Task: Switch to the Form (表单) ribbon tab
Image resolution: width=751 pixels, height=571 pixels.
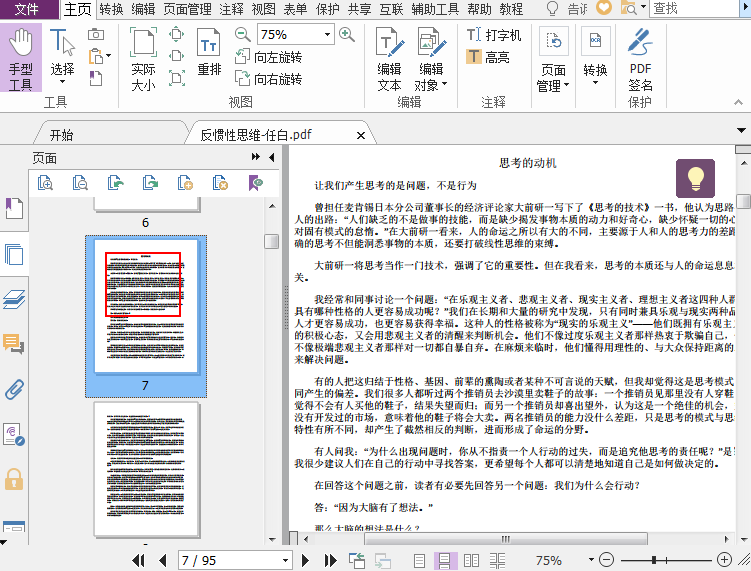Action: (x=295, y=9)
